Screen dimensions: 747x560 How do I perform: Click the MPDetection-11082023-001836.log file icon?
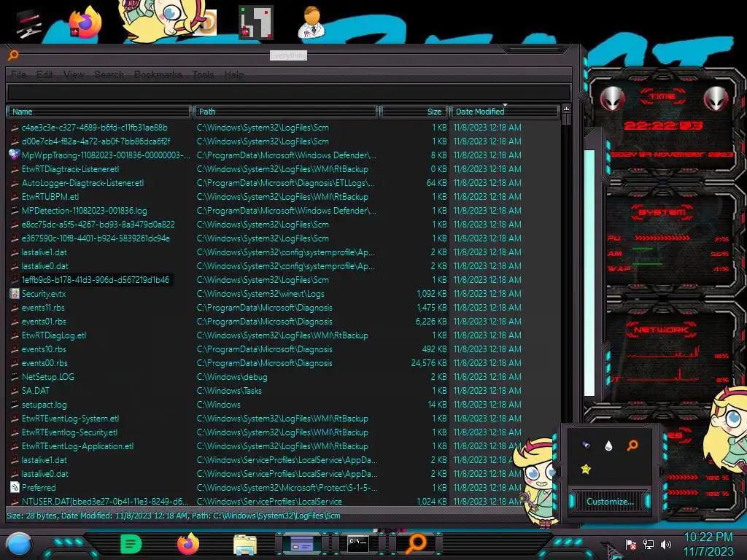click(x=15, y=210)
